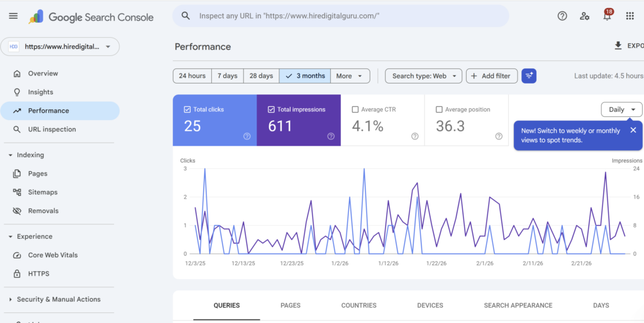
Task: Open the Google apps grid
Action: [x=630, y=16]
